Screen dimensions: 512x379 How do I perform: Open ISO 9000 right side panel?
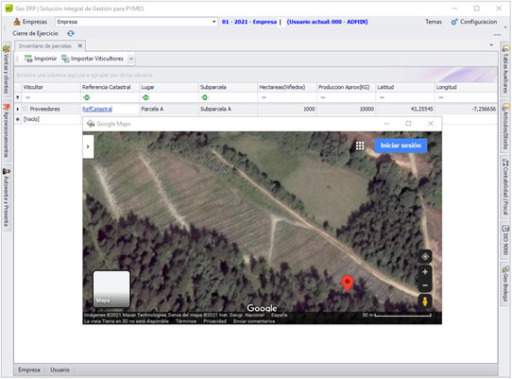pyautogui.click(x=505, y=240)
